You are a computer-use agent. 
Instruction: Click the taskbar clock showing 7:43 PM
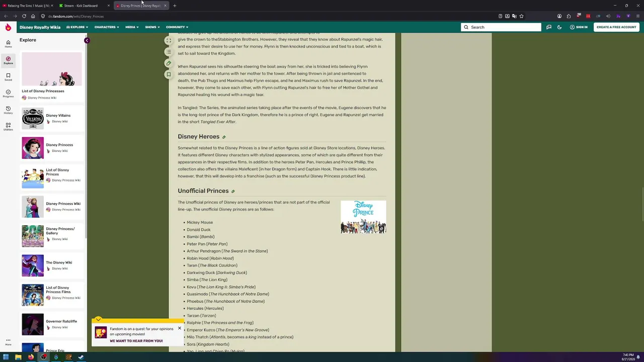click(x=628, y=357)
